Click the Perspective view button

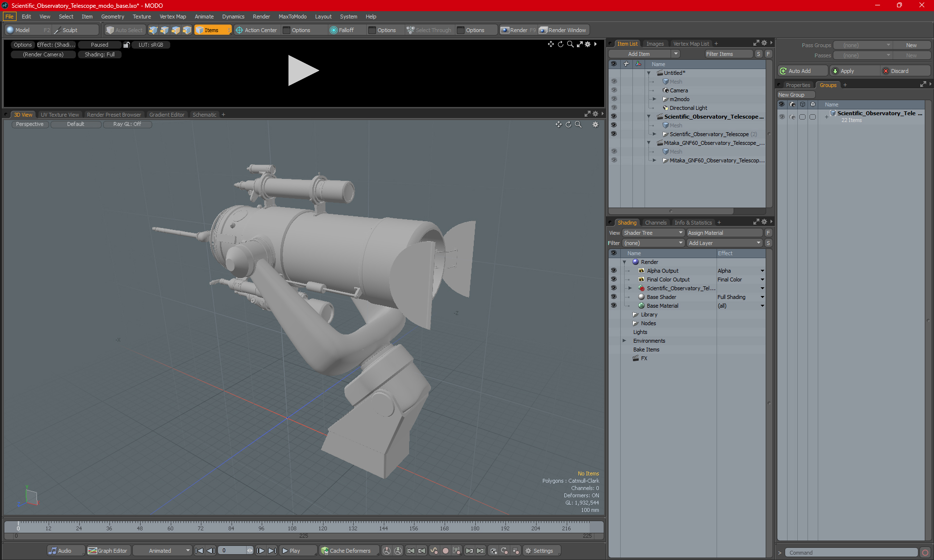click(x=30, y=124)
